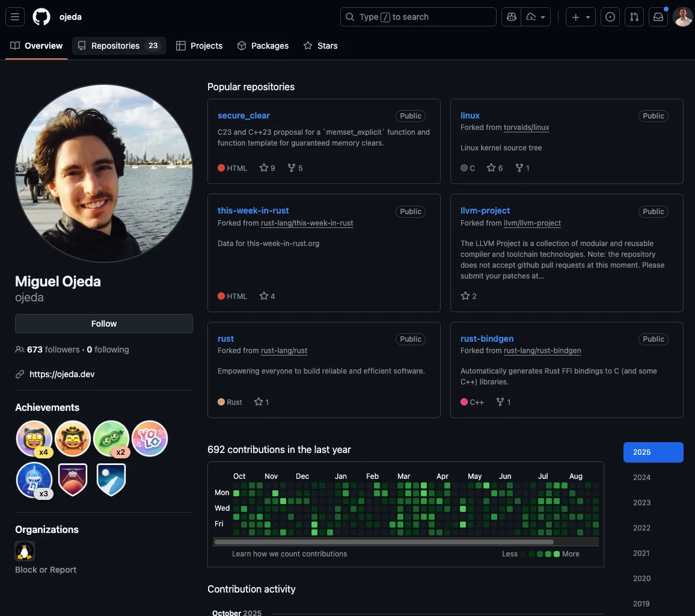The height and width of the screenshot is (616, 695).
Task: Switch to the Repositories tab
Action: (x=118, y=46)
